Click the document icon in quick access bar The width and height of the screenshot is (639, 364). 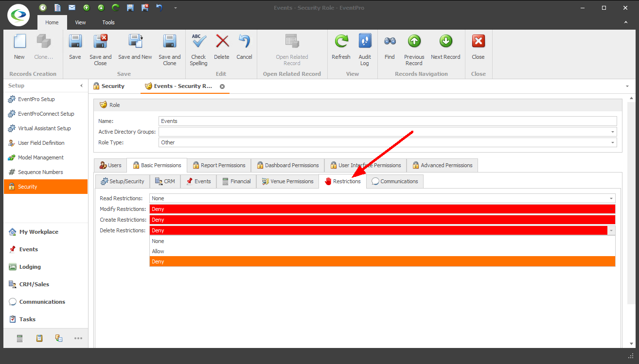[x=57, y=8]
